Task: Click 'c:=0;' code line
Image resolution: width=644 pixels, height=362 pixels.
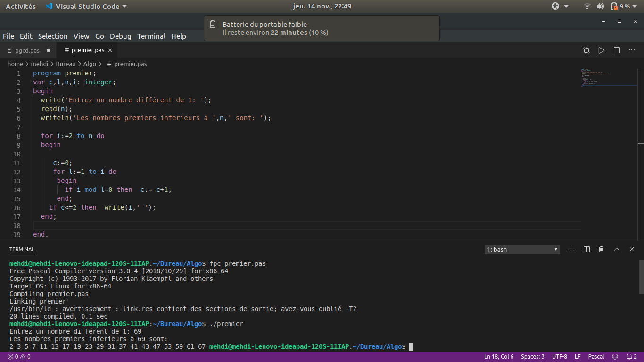Action: coord(62,163)
